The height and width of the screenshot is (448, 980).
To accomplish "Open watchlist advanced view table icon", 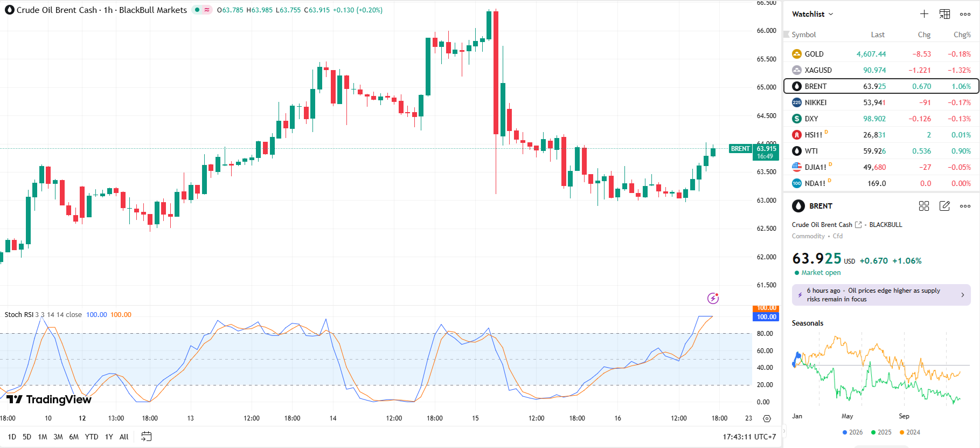I will click(944, 14).
